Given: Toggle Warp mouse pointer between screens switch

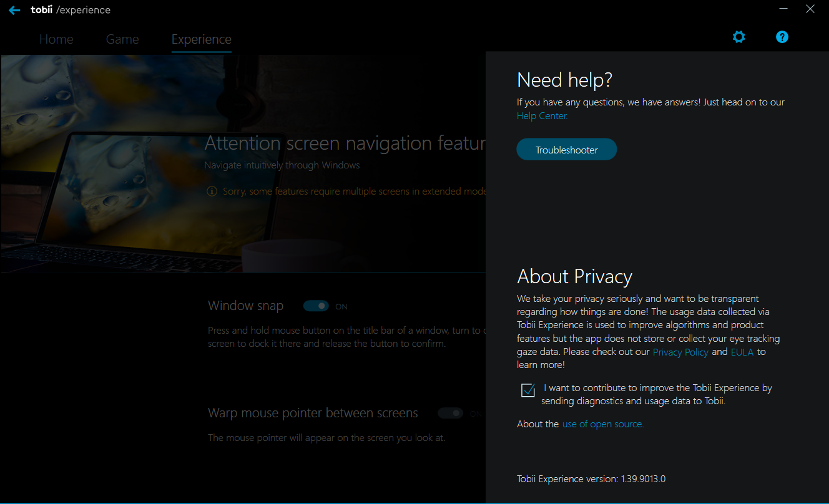Looking at the screenshot, I should coord(450,413).
